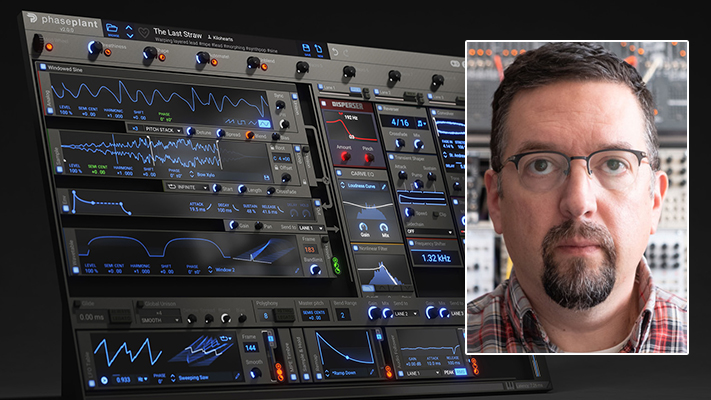
Task: Toggle the Windowed Sine generator enable box
Action: (41, 67)
